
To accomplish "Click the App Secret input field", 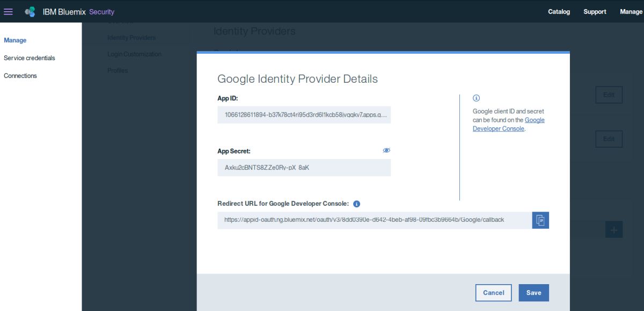I will 304,168.
